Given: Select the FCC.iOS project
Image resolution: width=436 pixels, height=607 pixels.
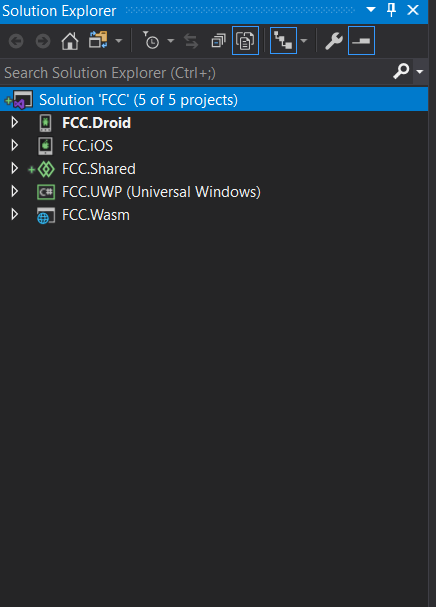Looking at the screenshot, I should tap(87, 146).
